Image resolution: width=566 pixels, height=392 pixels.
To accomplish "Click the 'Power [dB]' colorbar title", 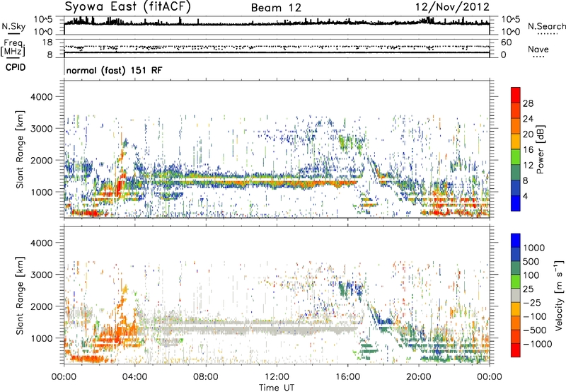I will point(540,149).
